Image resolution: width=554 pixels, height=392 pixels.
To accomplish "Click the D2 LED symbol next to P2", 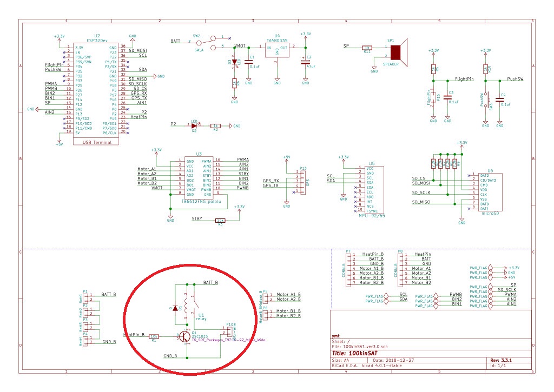I will tap(194, 125).
